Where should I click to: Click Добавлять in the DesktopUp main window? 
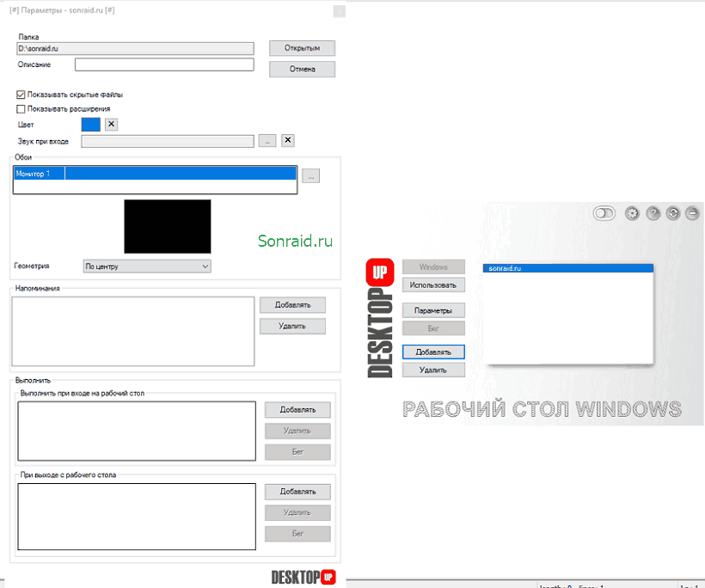[433, 352]
